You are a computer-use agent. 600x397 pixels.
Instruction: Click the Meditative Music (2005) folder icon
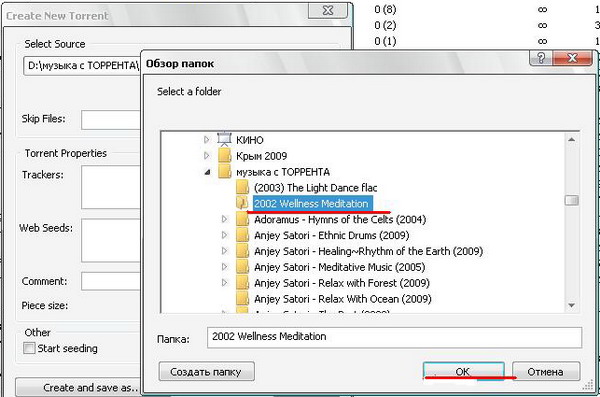click(x=243, y=267)
